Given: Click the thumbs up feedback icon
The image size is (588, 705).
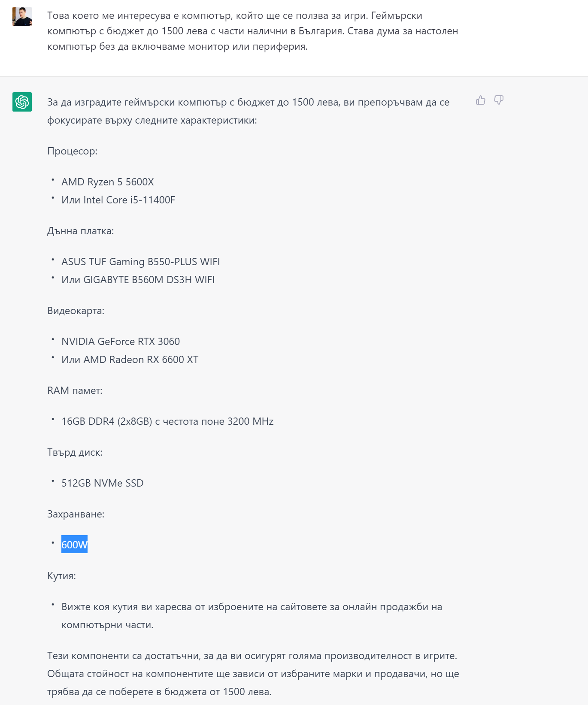Looking at the screenshot, I should (480, 100).
